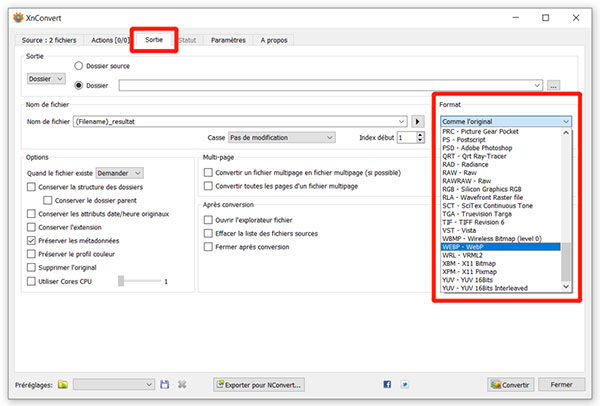The width and height of the screenshot is (600, 406).
Task: Enable Conserver l'extension checkbox
Action: [x=31, y=227]
